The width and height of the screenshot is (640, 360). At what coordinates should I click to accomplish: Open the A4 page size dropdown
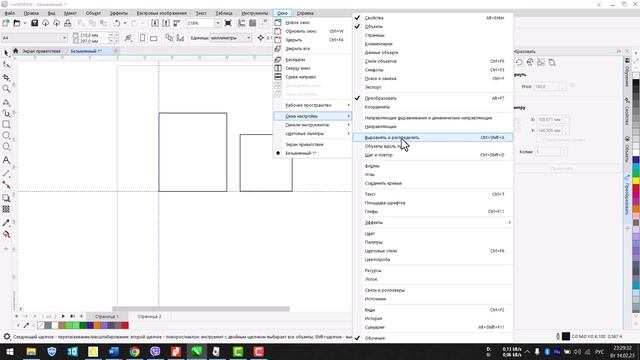64,38
